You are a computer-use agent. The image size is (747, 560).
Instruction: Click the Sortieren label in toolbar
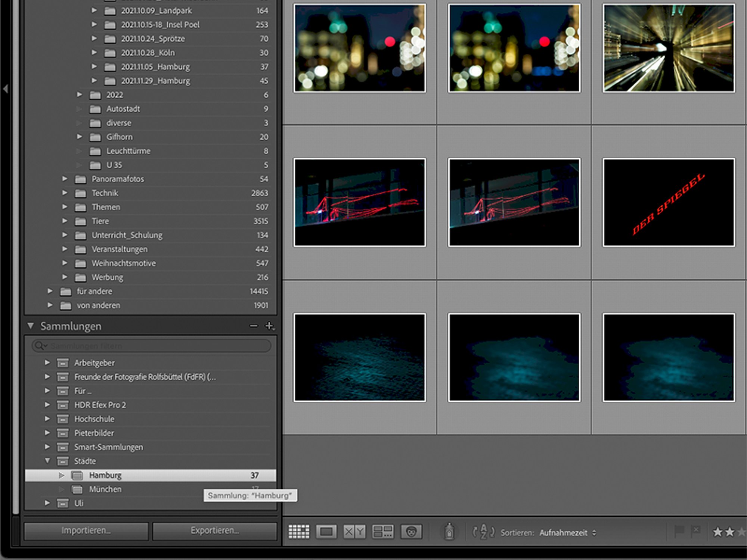tap(517, 533)
